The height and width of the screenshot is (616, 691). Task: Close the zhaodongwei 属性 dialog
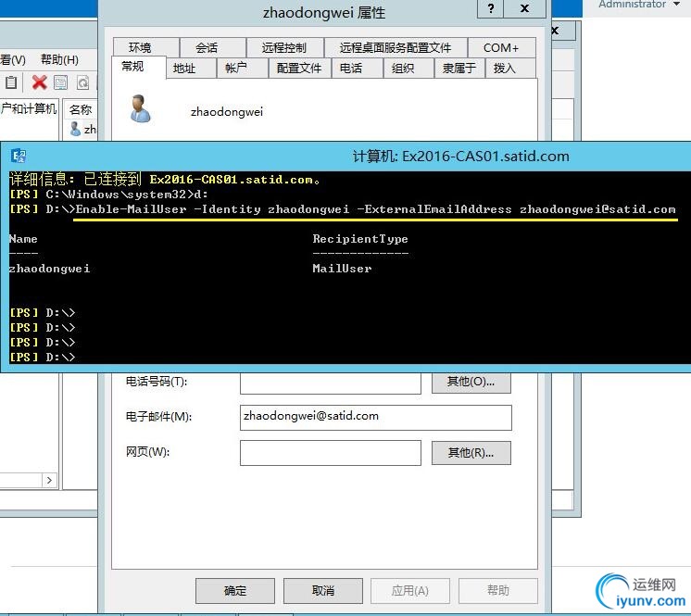[524, 8]
